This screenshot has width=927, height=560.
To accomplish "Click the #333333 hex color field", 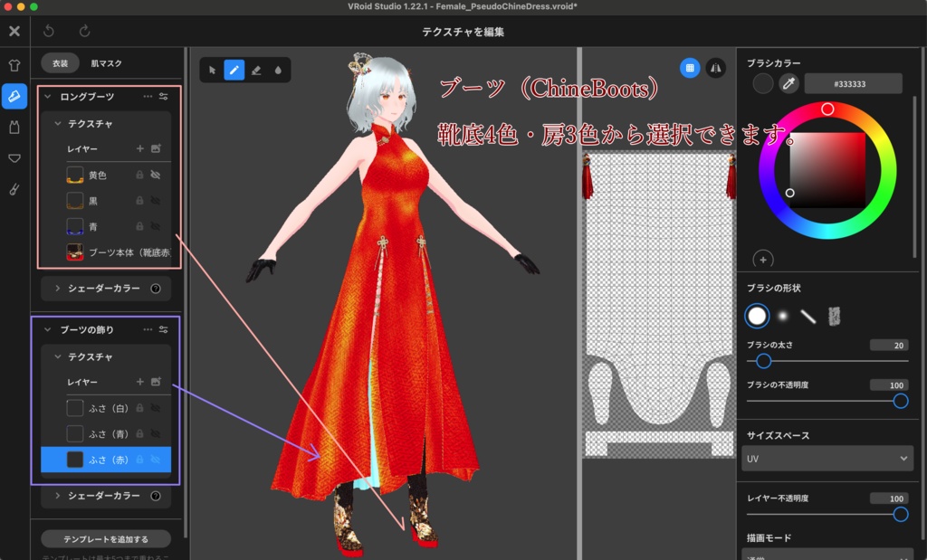I will click(x=852, y=83).
